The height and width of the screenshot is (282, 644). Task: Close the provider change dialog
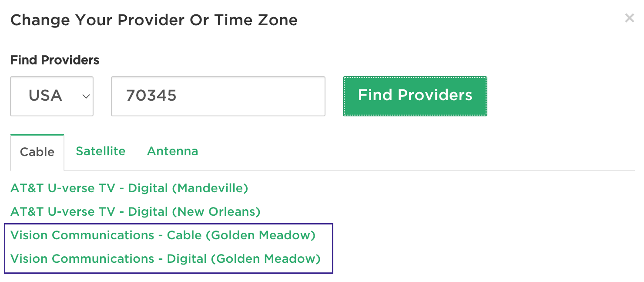tap(630, 18)
